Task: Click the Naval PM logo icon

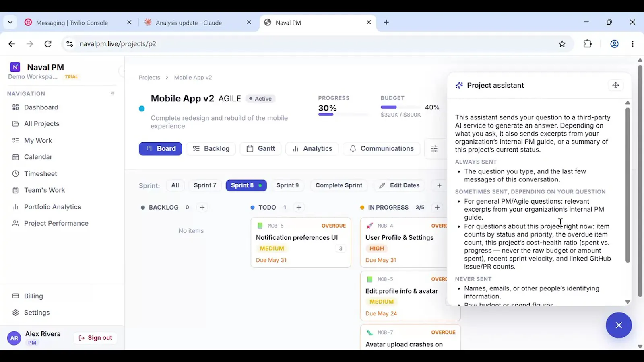Action: (x=15, y=67)
